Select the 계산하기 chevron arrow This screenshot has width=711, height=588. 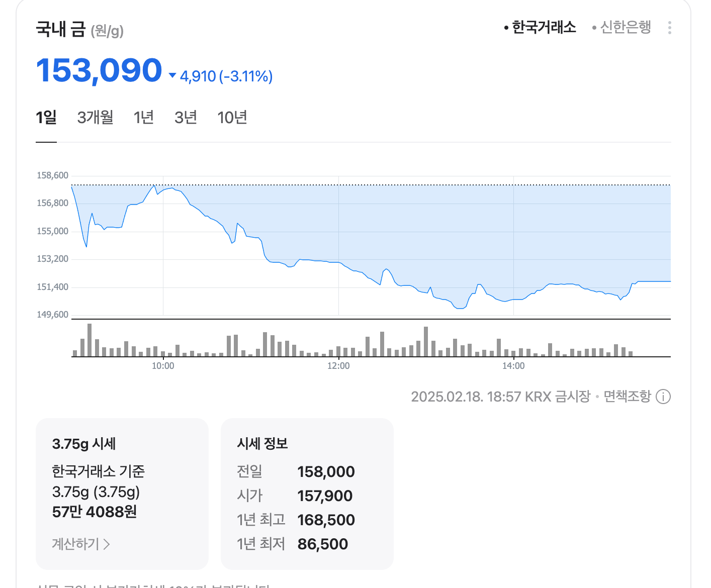pos(108,544)
